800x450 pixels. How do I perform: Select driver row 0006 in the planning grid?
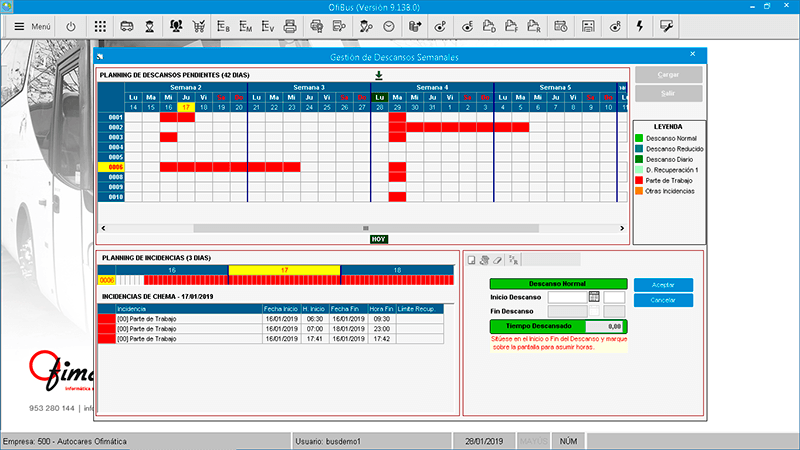[x=115, y=167]
